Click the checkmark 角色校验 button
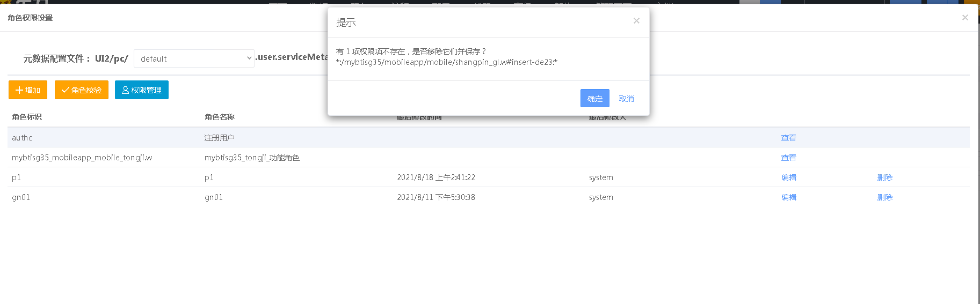The image size is (980, 304). click(82, 90)
